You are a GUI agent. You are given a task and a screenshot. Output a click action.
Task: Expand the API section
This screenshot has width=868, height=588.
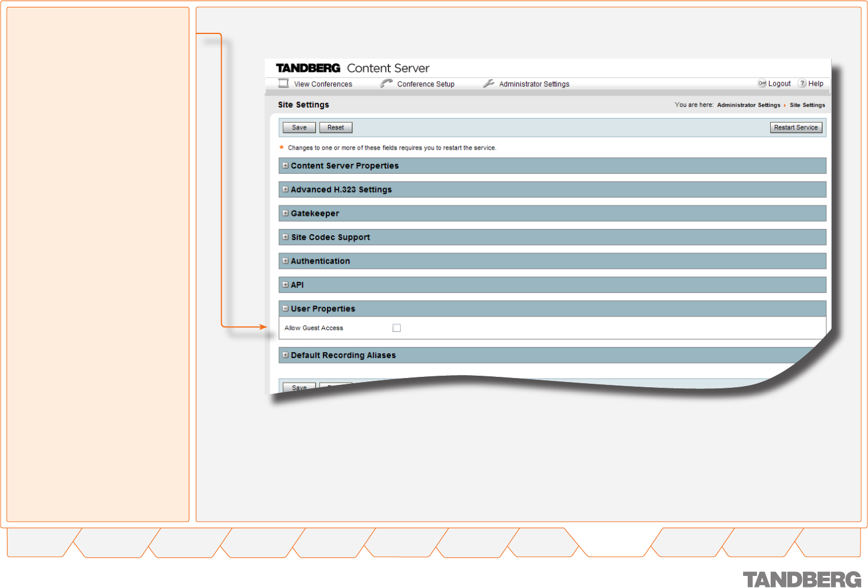click(x=285, y=285)
